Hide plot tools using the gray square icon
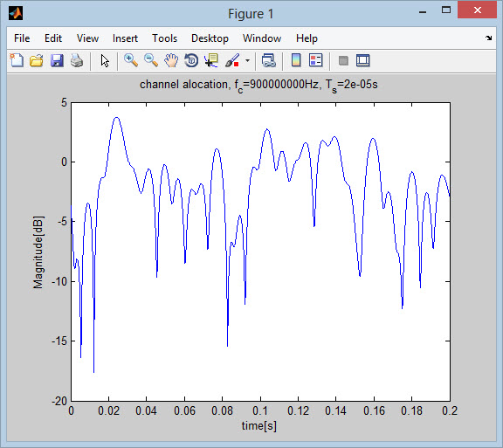Viewport: 503px width, 448px height. click(x=343, y=60)
